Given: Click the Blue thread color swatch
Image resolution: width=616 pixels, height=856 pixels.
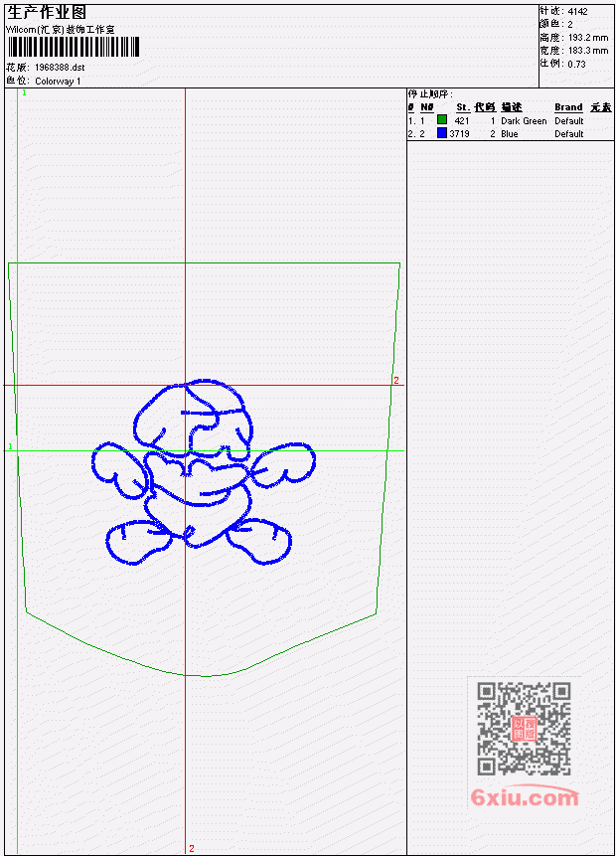Looking at the screenshot, I should coord(442,132).
